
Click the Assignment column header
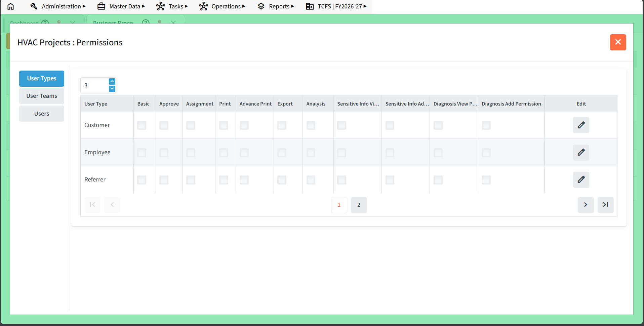[x=200, y=104]
